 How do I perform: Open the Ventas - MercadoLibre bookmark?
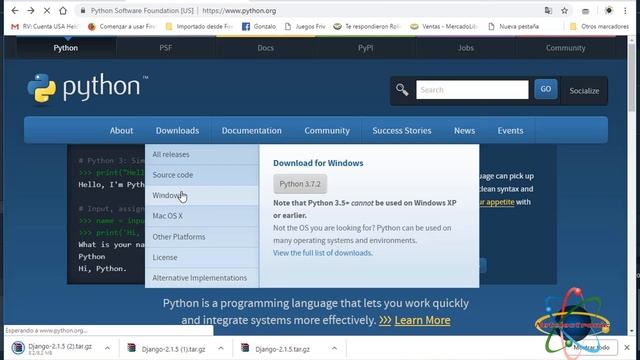(x=444, y=27)
